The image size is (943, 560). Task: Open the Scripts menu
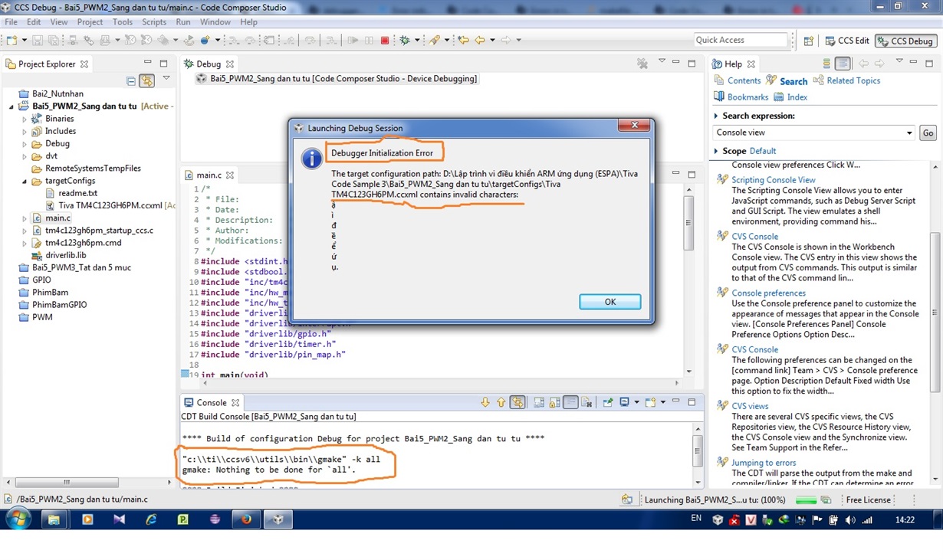pos(153,22)
